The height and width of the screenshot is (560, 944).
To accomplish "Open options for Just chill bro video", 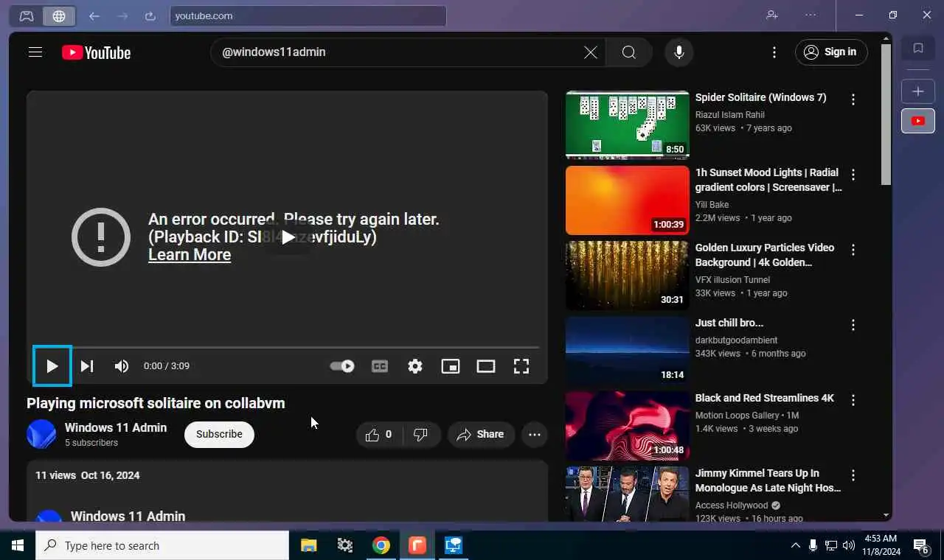I will [853, 325].
